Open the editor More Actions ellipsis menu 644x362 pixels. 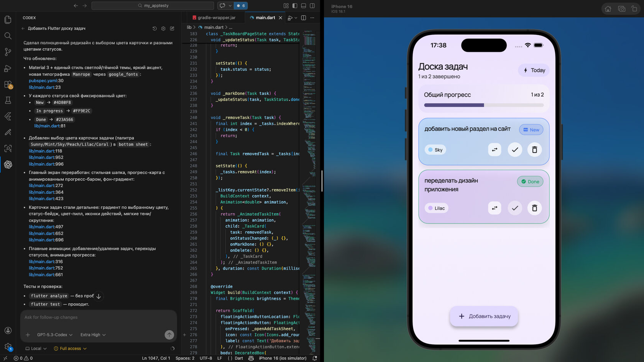[x=312, y=18]
